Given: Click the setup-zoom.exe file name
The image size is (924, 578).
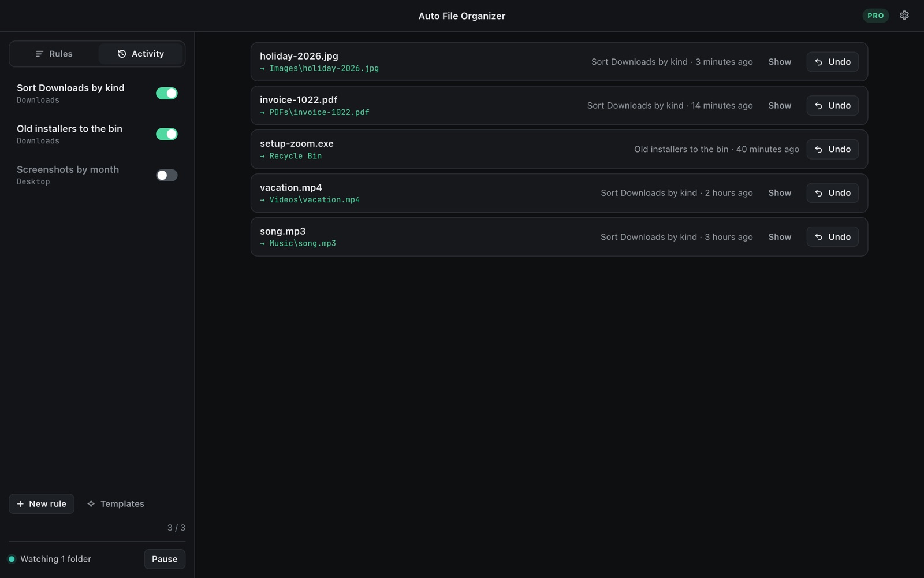Looking at the screenshot, I should (x=297, y=143).
